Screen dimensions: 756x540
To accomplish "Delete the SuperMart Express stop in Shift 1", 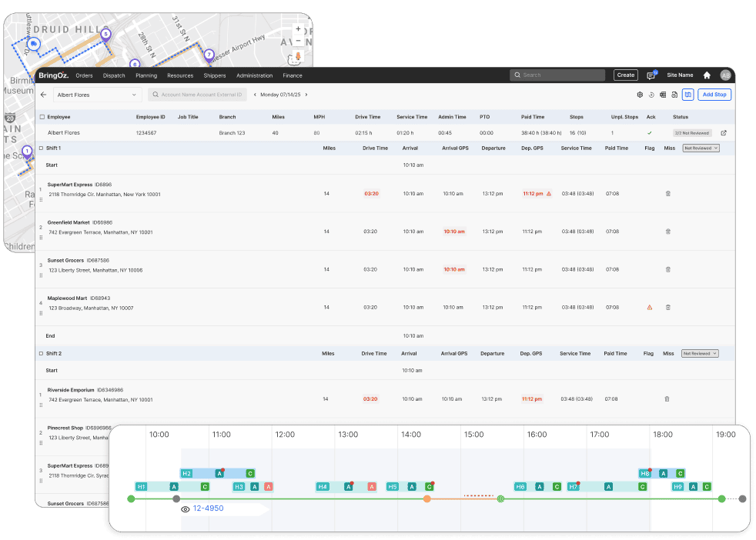I will pos(667,194).
